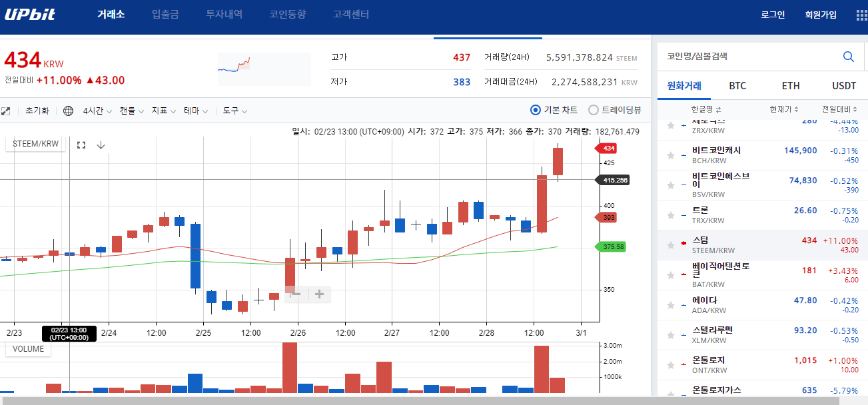Toggle chart fullscreen expand icon in toolbar
The height and width of the screenshot is (405, 868).
tap(5, 111)
